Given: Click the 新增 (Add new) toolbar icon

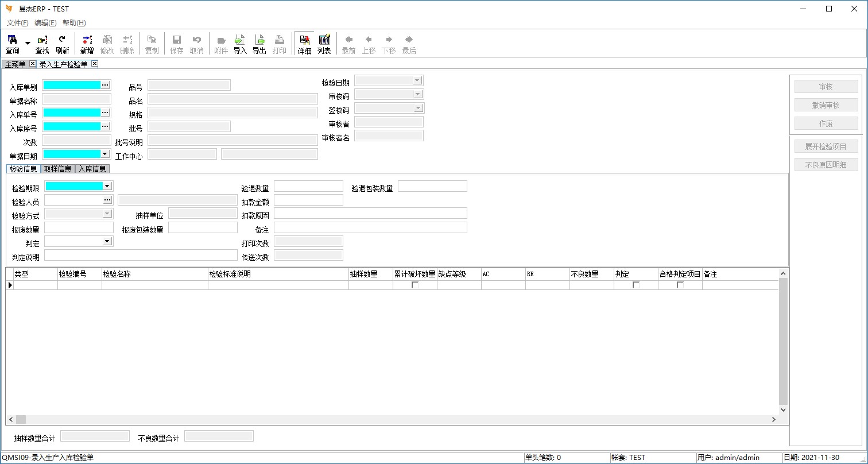Looking at the screenshot, I should pos(87,44).
